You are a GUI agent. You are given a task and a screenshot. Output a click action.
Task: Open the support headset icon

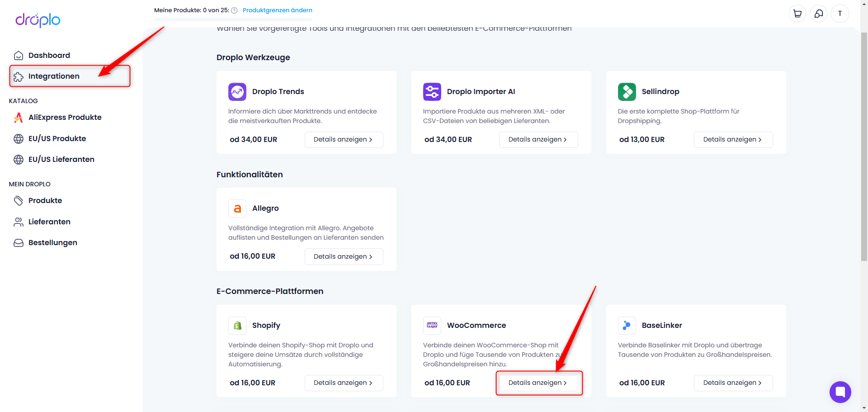(x=819, y=14)
